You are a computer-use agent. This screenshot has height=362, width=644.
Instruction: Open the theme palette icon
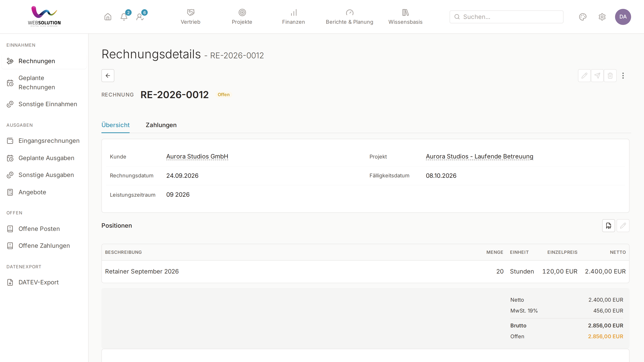(x=583, y=17)
